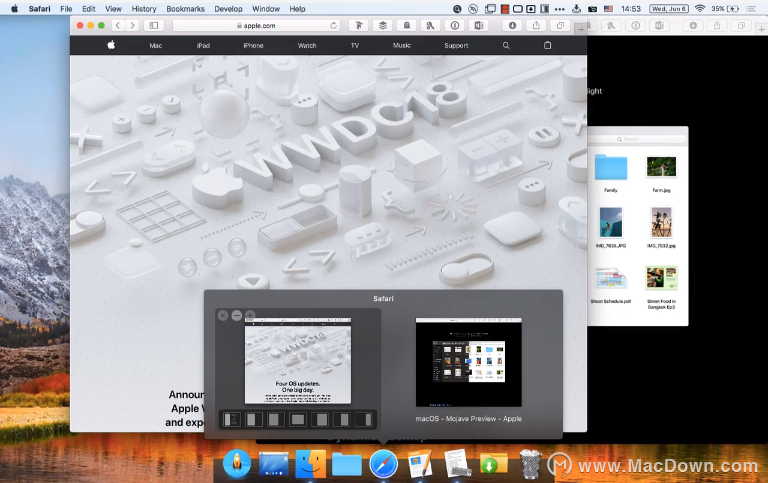Image resolution: width=768 pixels, height=483 pixels.
Task: Click the battery 35% indicator
Action: click(725, 8)
